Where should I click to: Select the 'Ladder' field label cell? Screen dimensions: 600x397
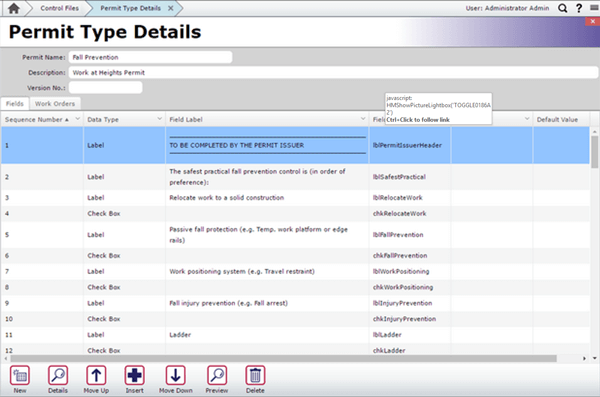point(267,335)
